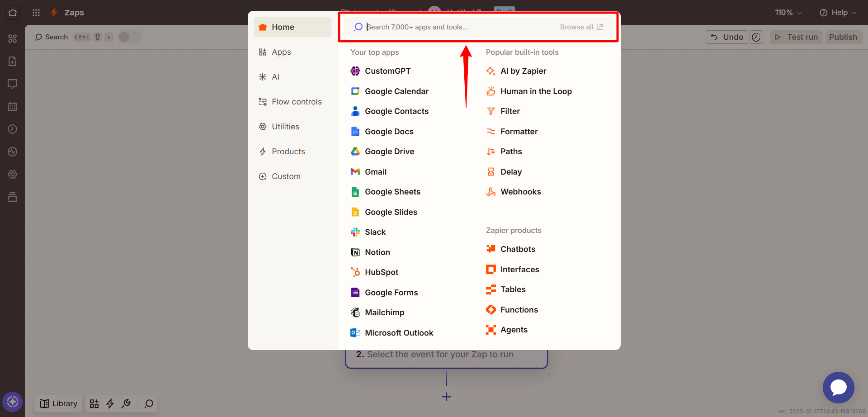
Task: Open Browse all link
Action: pyautogui.click(x=581, y=27)
